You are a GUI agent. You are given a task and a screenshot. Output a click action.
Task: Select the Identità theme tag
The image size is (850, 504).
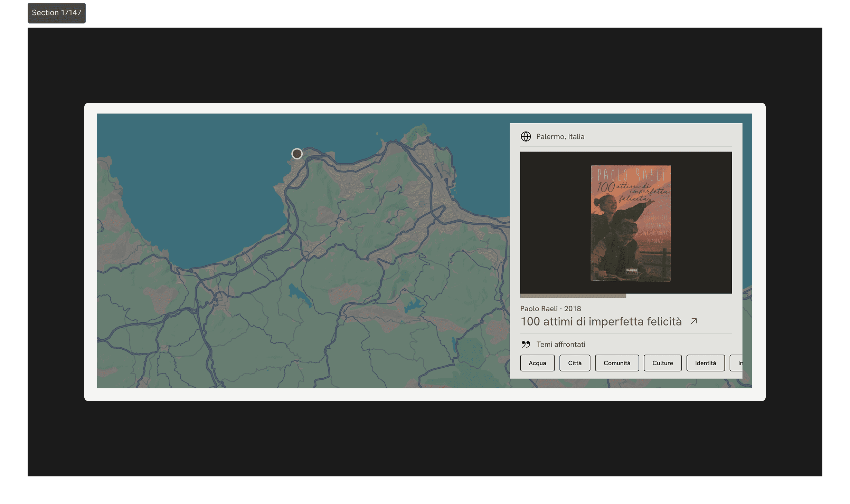[x=705, y=363]
